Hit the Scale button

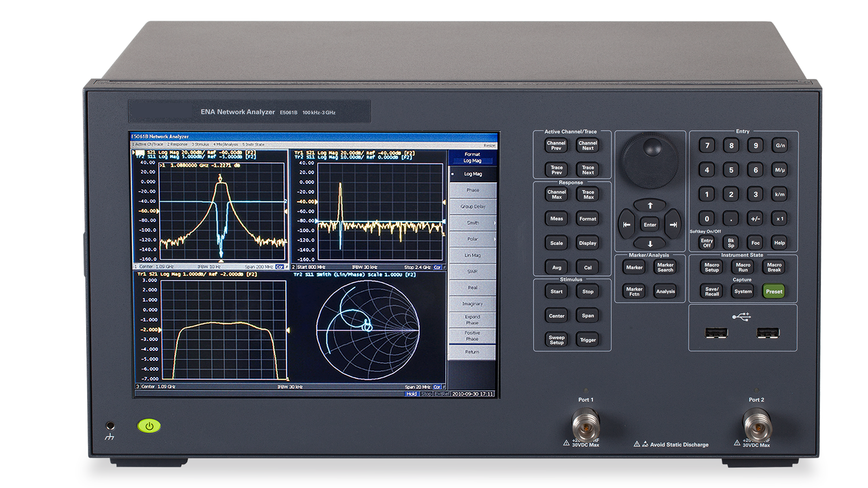(x=557, y=243)
